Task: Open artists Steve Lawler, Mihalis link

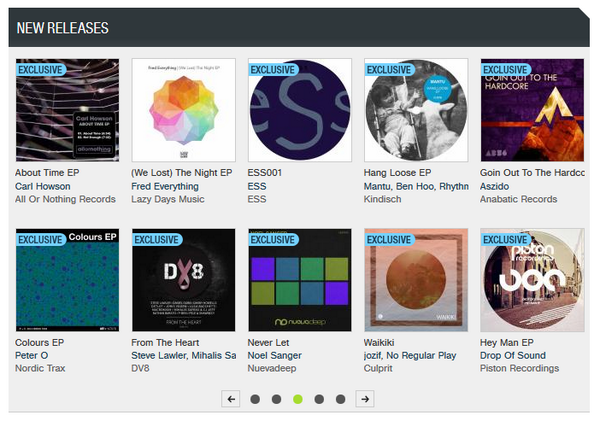Action: [x=184, y=356]
